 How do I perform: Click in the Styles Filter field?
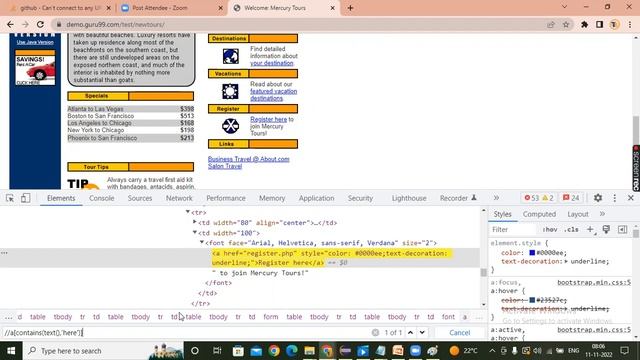click(x=513, y=230)
